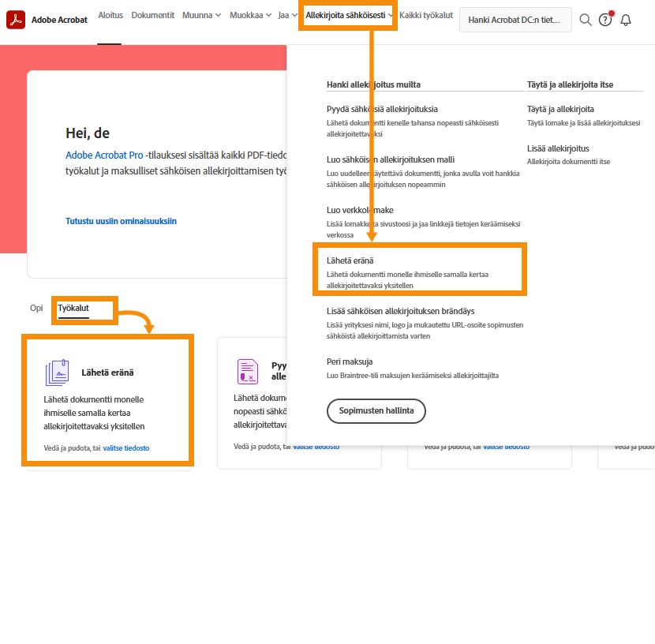Open the search magnifier icon

pos(586,20)
